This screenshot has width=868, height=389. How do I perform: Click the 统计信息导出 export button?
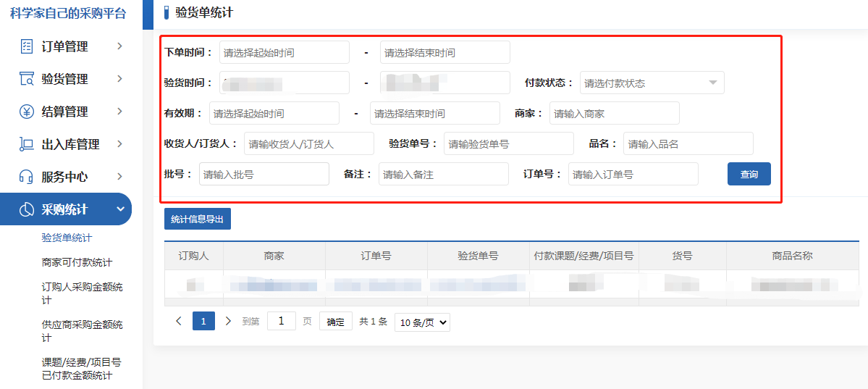point(197,219)
